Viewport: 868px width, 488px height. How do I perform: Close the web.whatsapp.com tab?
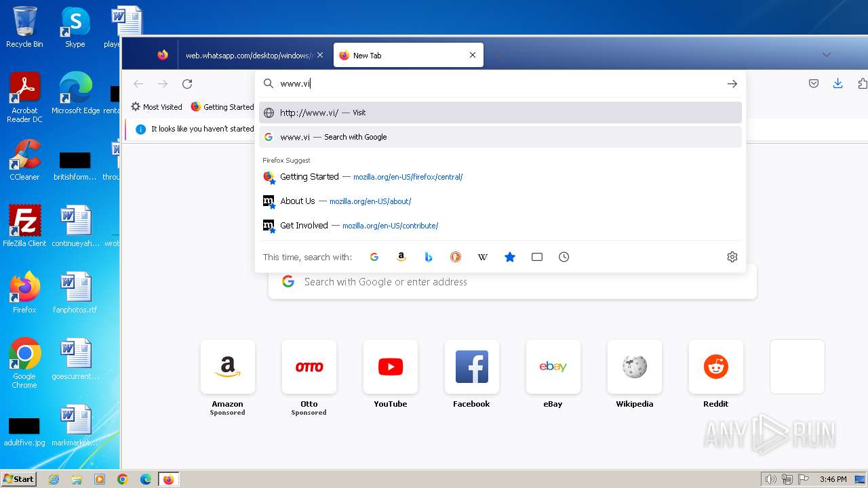point(320,56)
